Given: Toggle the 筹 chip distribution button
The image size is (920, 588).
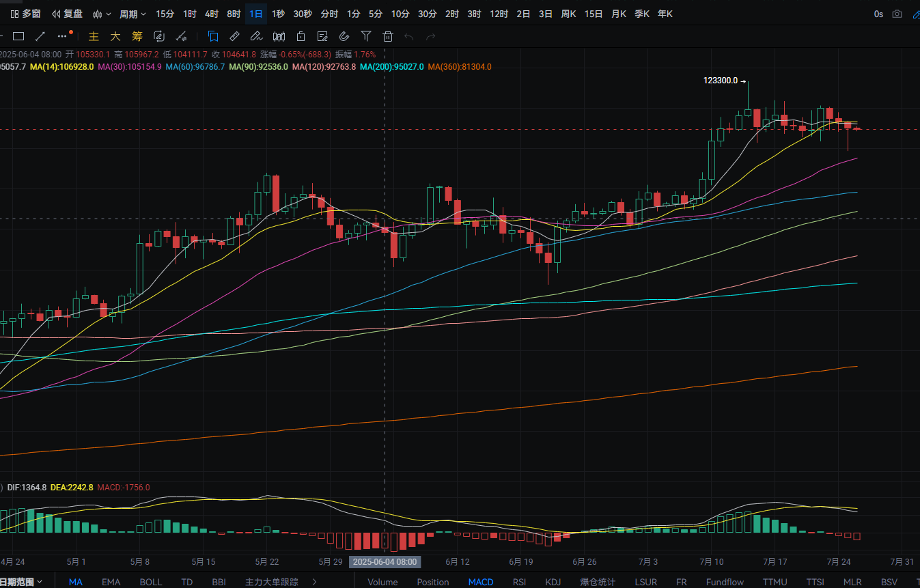Looking at the screenshot, I should [x=137, y=36].
